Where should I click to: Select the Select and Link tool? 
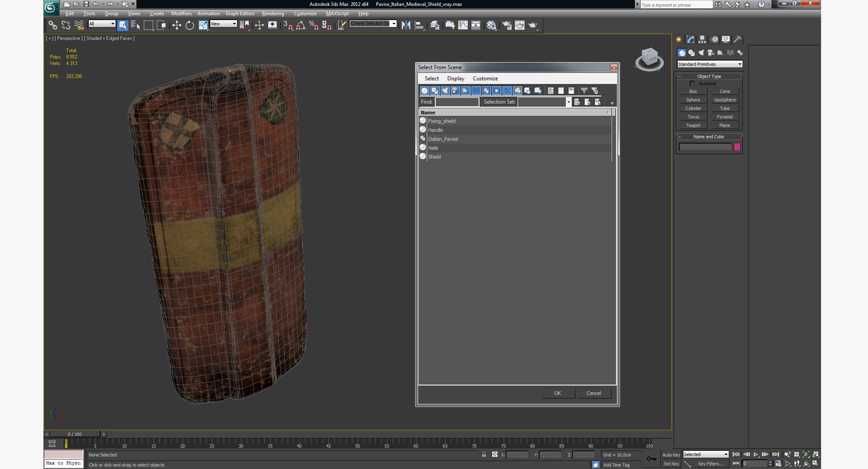click(x=53, y=25)
